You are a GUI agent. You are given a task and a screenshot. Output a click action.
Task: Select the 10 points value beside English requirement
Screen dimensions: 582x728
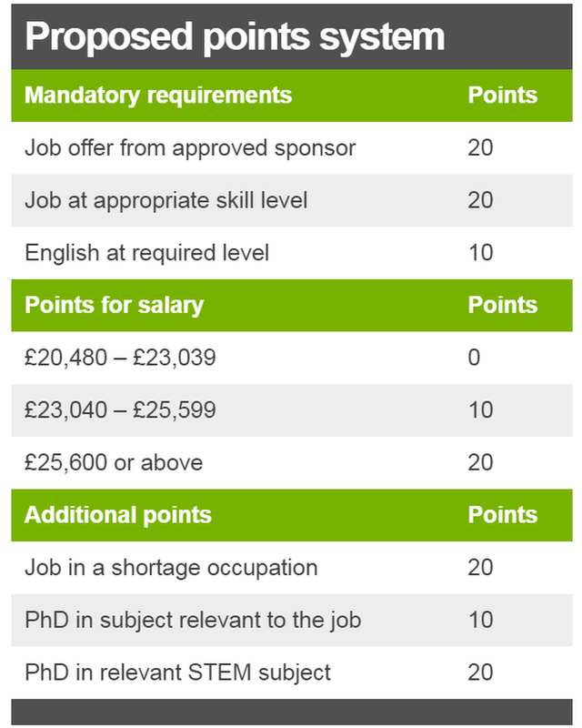click(x=480, y=252)
